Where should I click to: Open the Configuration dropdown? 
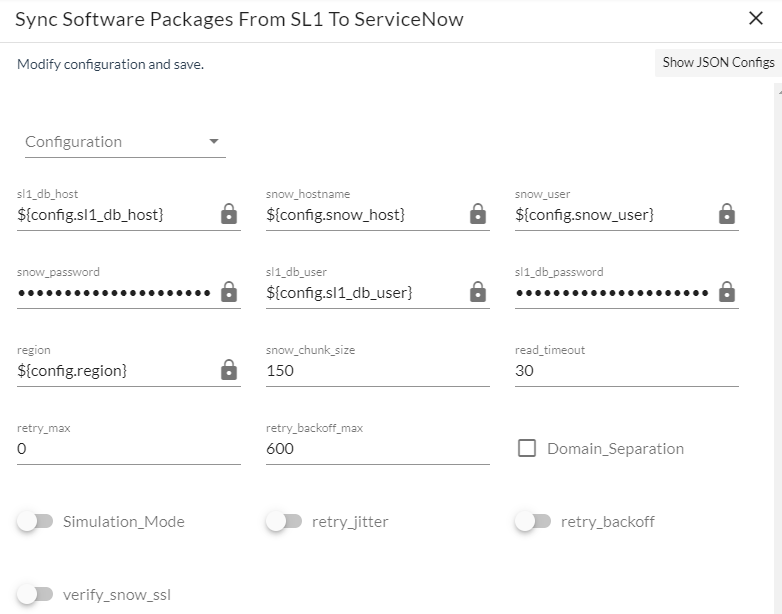(x=124, y=142)
